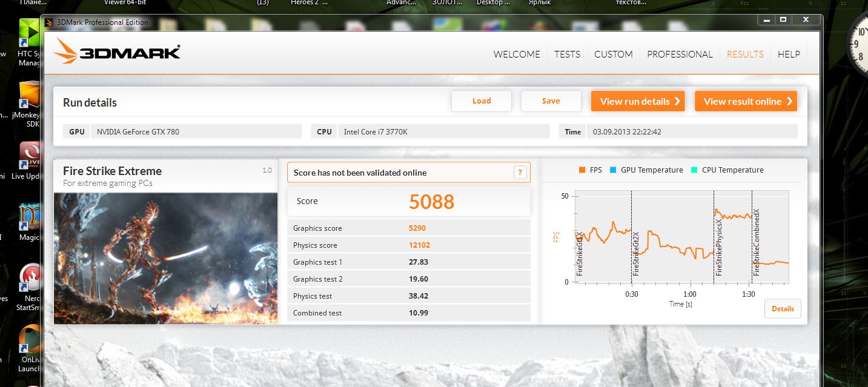Launch OnLive Launcher desktop shortcut

click(x=30, y=339)
